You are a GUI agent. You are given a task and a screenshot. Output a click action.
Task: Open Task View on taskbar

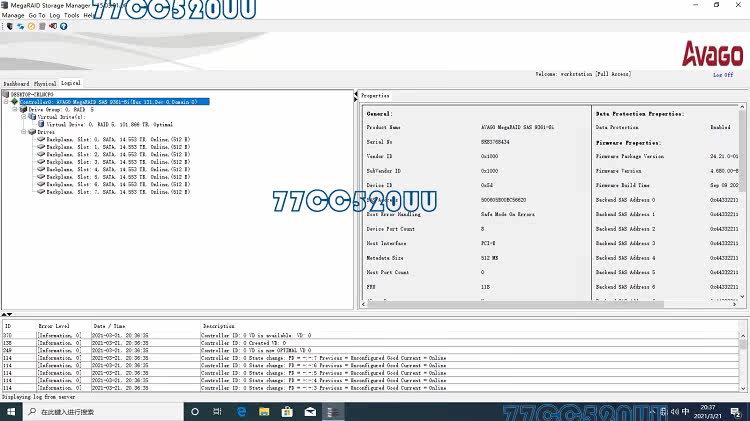pos(217,411)
